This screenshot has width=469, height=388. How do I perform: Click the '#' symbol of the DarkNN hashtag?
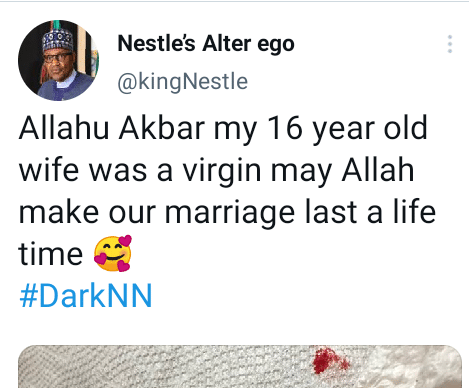click(28, 295)
